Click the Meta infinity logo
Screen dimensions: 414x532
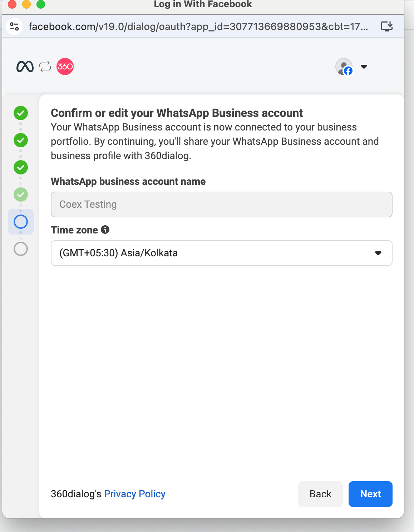(25, 66)
